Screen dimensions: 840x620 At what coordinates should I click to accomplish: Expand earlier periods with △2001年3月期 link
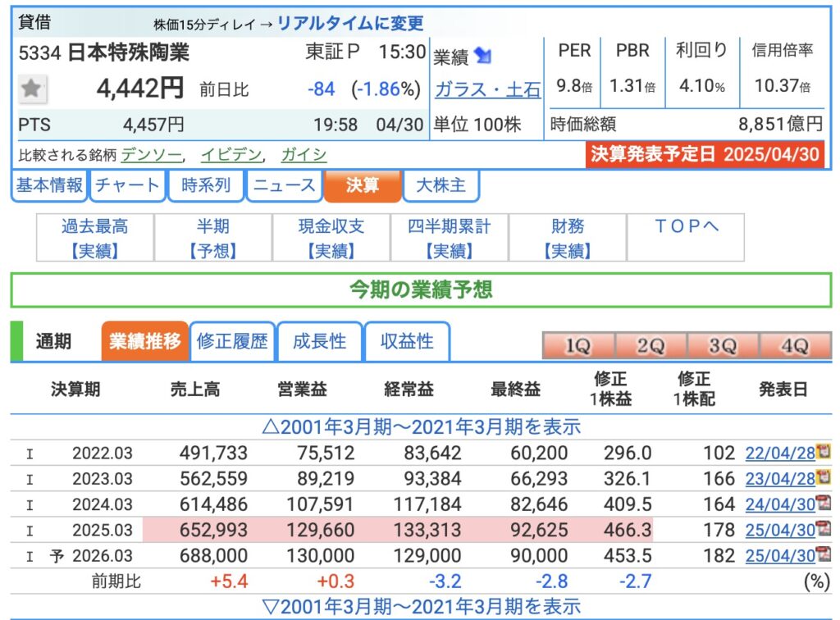click(x=420, y=426)
